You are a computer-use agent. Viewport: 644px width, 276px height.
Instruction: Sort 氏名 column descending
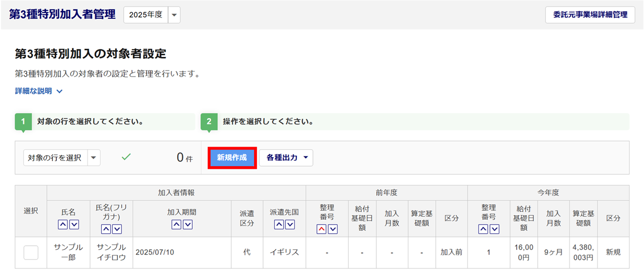pyautogui.click(x=73, y=225)
